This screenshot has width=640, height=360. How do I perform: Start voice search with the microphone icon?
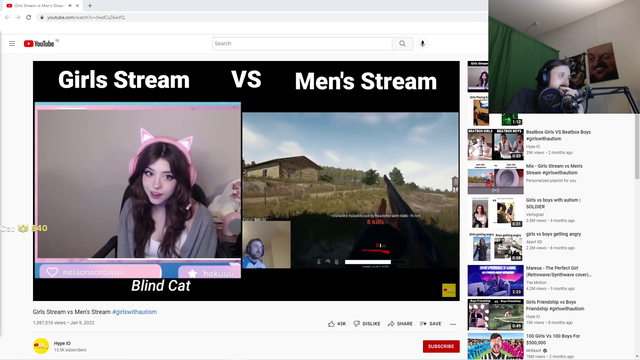pyautogui.click(x=422, y=44)
